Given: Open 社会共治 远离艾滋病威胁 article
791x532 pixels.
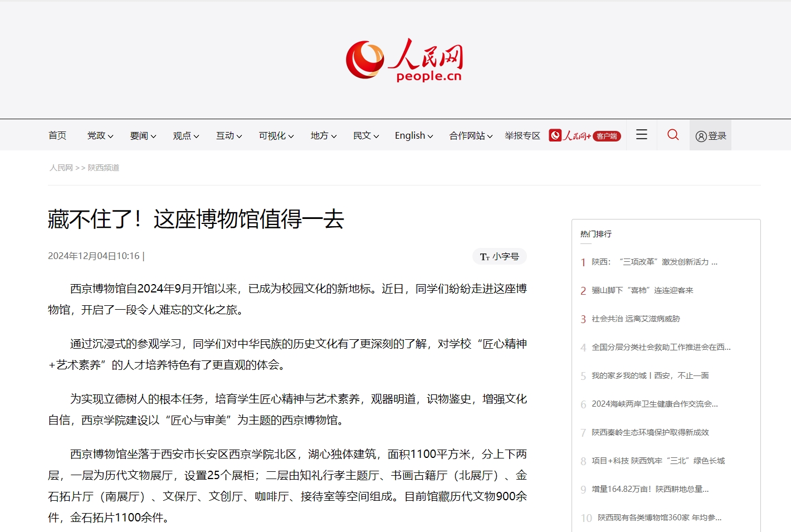Looking at the screenshot, I should tap(636, 319).
